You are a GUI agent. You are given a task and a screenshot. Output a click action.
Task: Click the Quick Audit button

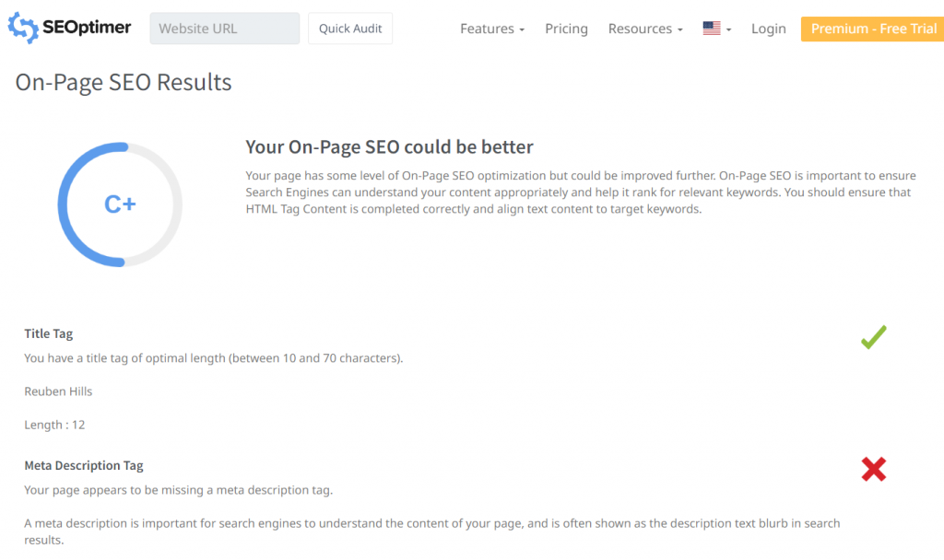(350, 28)
